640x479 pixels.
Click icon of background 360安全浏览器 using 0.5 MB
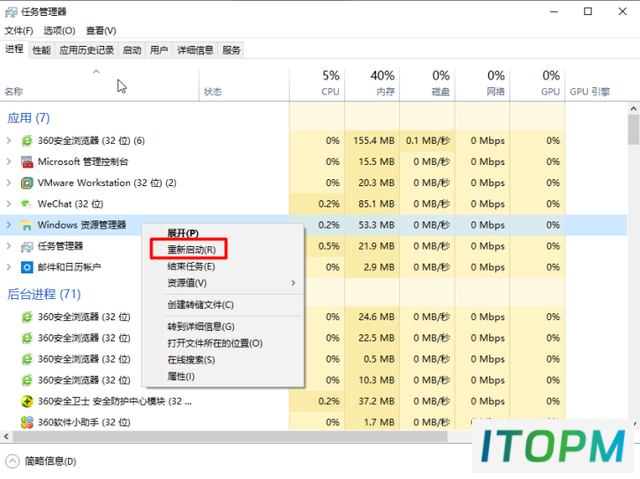tap(27, 359)
